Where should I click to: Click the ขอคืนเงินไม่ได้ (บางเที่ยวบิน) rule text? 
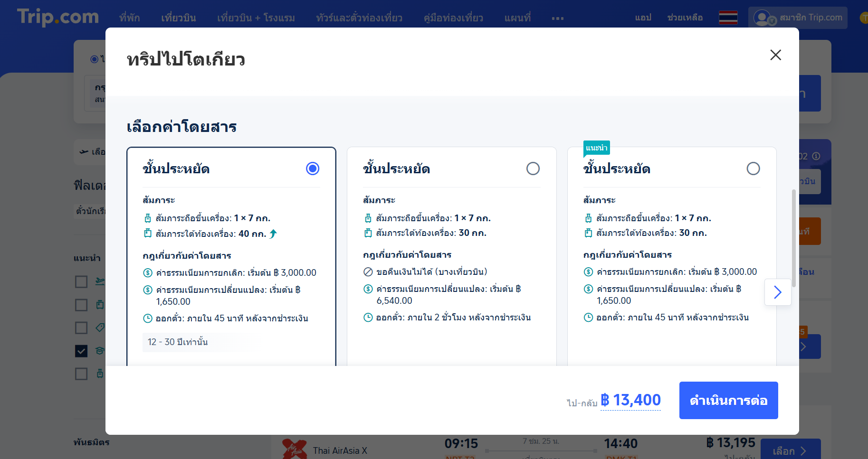click(432, 272)
